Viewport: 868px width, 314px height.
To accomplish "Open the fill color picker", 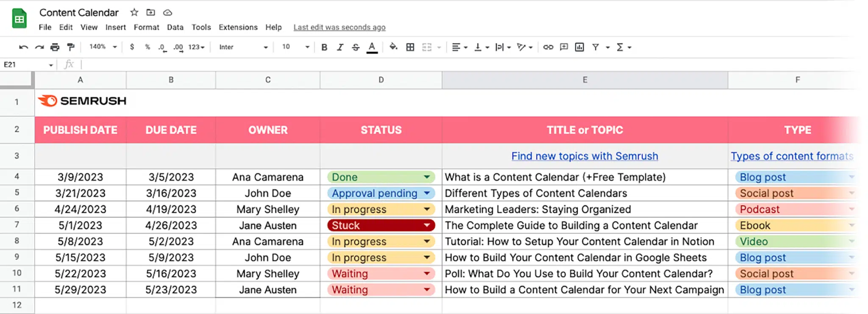I will pyautogui.click(x=393, y=47).
